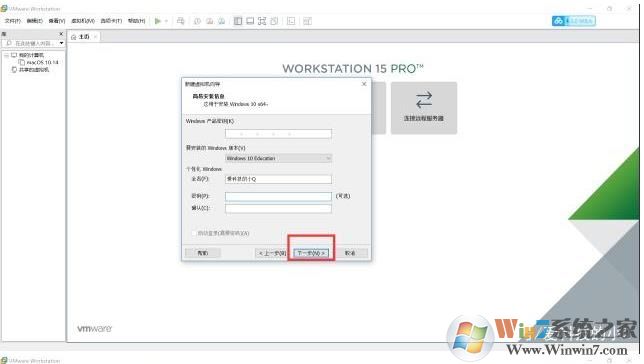
Task: Click the password (密码) input field
Action: (278, 196)
